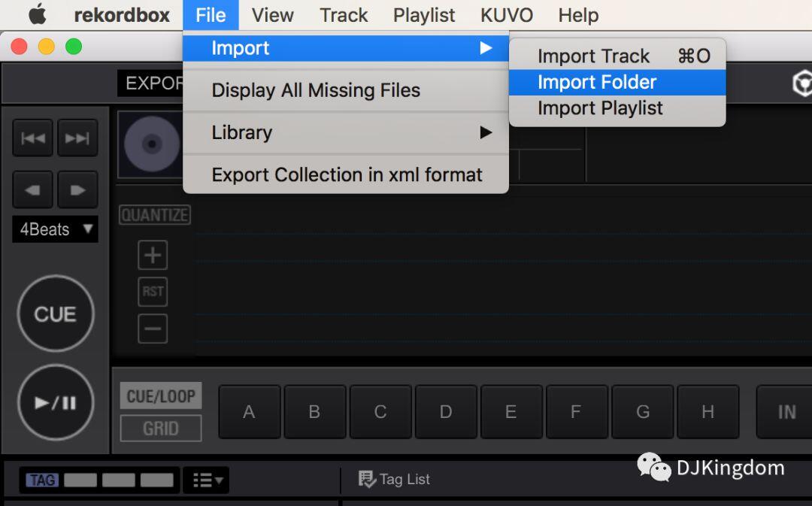The height and width of the screenshot is (506, 812).
Task: Expand the Library submenu
Action: click(346, 132)
